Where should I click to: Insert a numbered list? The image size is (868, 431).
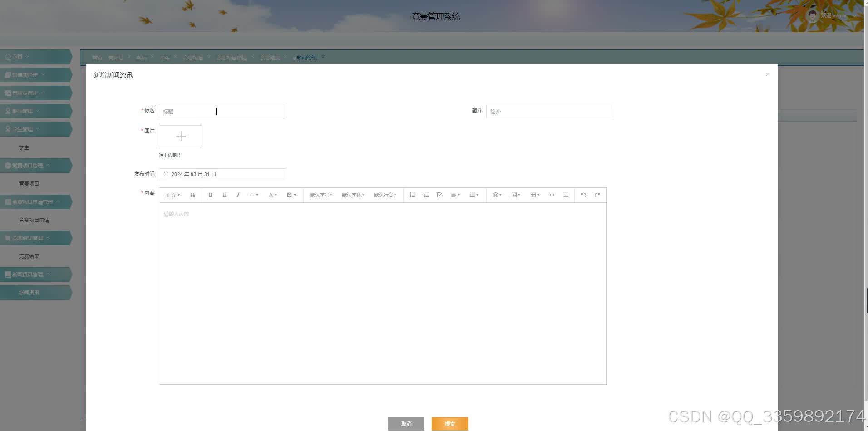click(426, 195)
